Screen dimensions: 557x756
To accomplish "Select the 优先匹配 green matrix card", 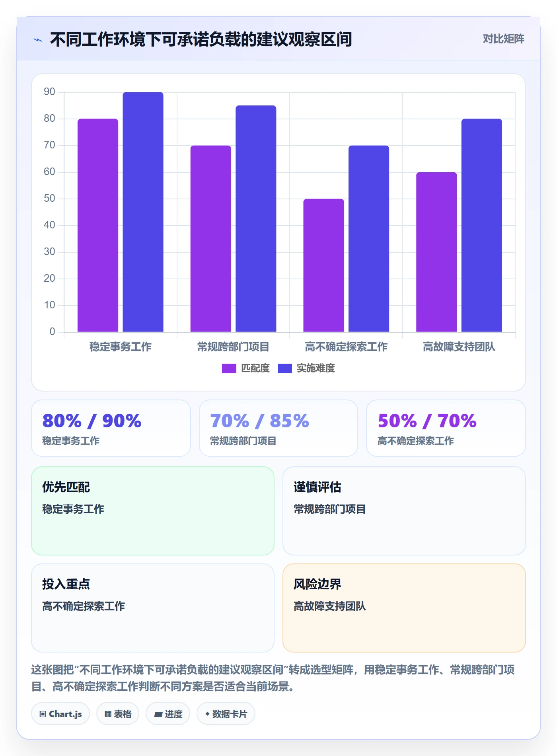I will (153, 511).
